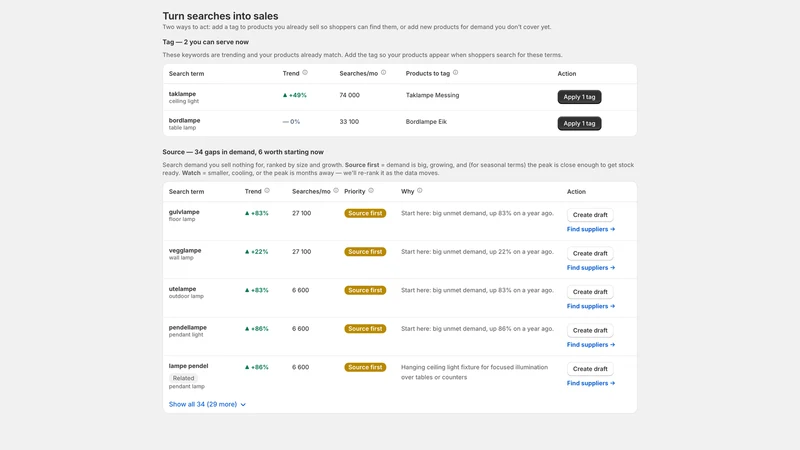Click the Why text for lampe pendel
This screenshot has width=800, height=450.
tap(474, 372)
